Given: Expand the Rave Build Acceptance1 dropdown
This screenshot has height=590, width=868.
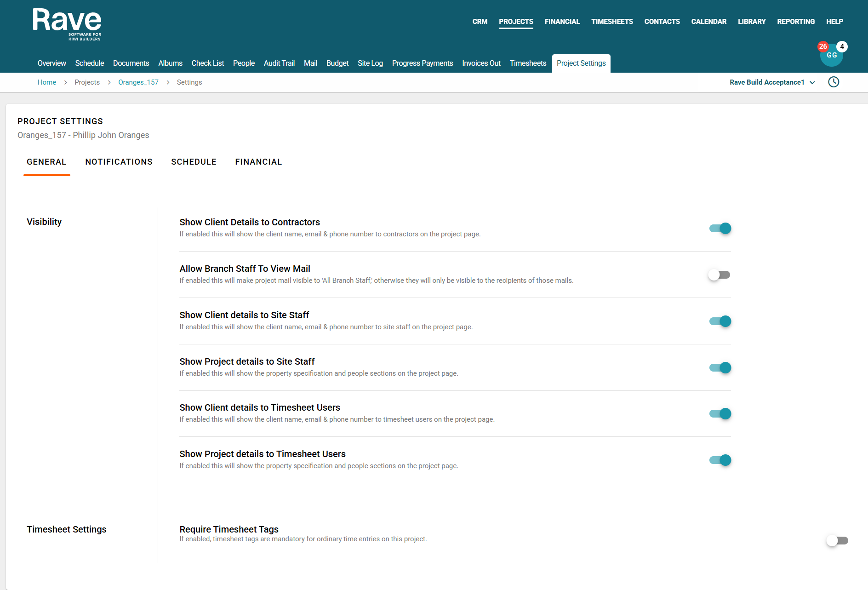Looking at the screenshot, I should click(x=772, y=82).
